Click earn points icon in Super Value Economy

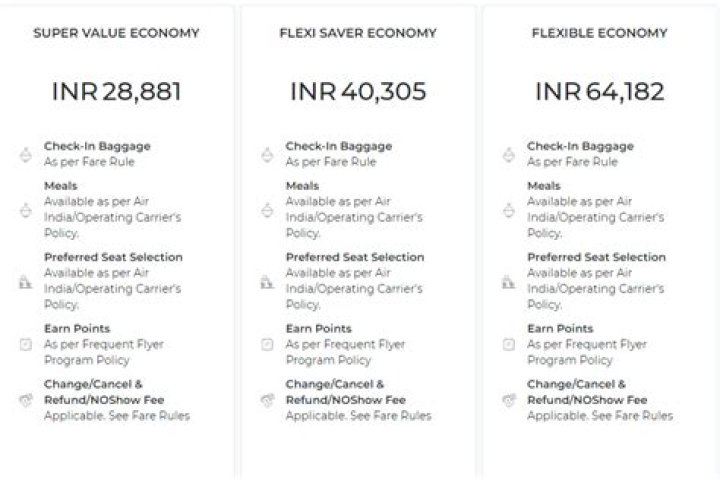click(25, 344)
